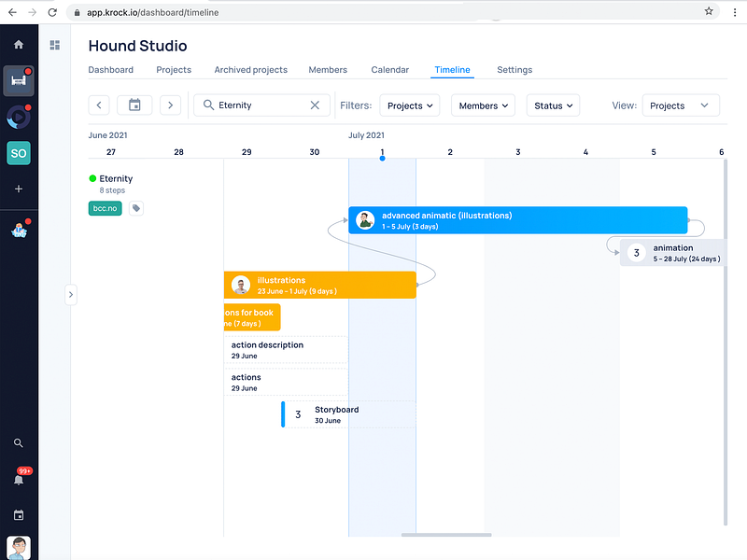747x560 pixels.
Task: Open the Status filter dropdown
Action: 553,105
